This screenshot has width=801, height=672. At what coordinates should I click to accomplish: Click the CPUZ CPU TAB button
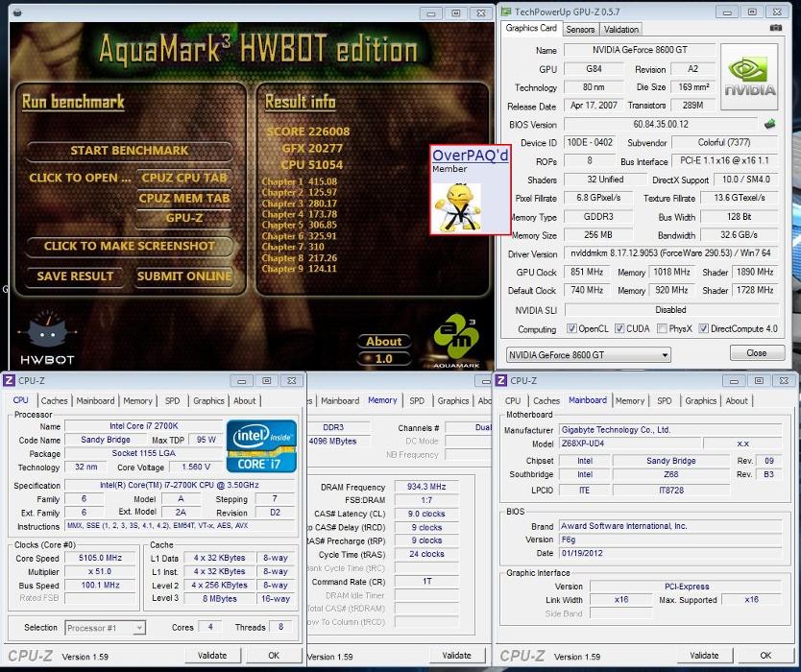click(183, 178)
